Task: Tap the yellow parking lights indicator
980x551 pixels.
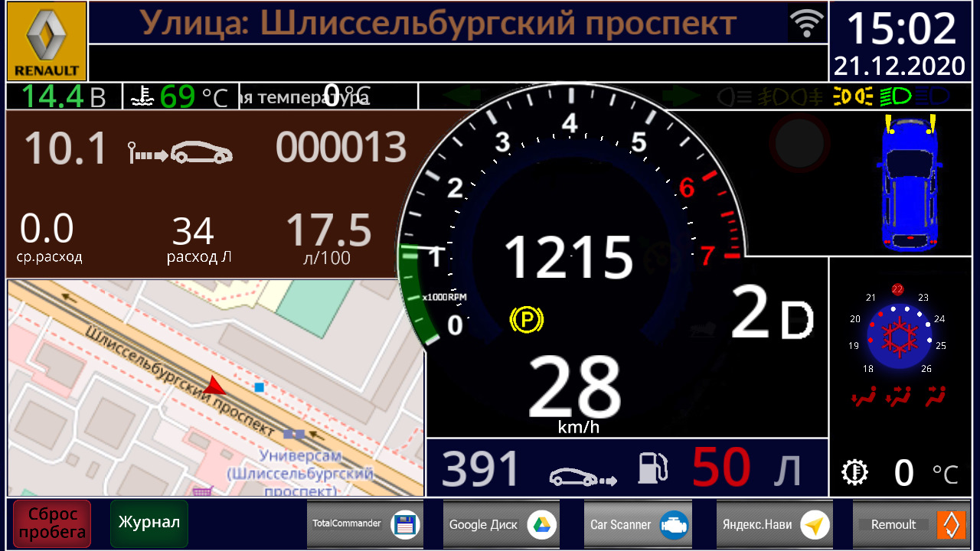Action: point(852,96)
